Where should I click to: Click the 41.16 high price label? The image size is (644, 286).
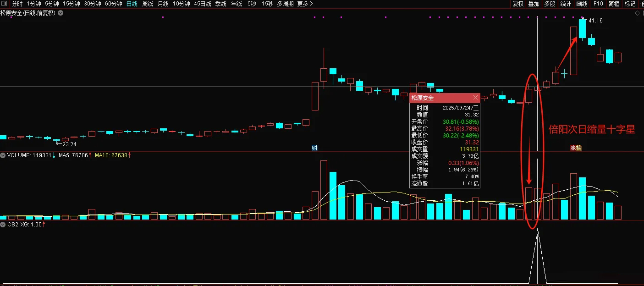[x=595, y=21]
